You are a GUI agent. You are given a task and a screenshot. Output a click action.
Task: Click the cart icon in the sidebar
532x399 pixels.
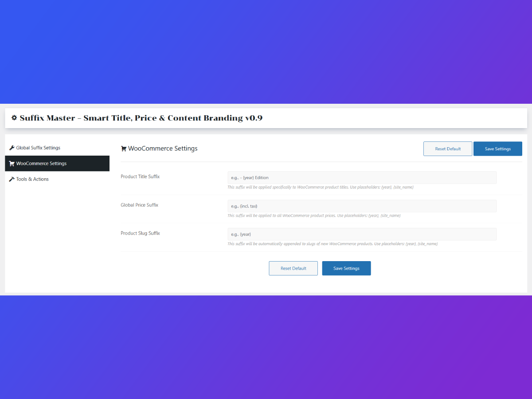[12, 164]
